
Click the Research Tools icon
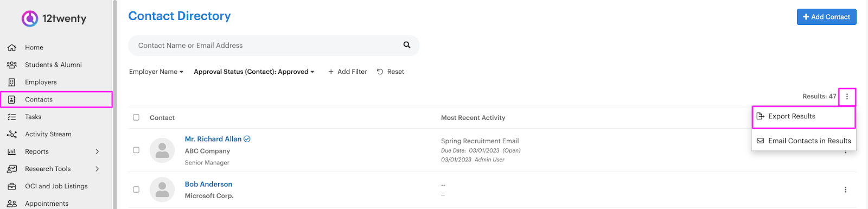[x=11, y=169]
